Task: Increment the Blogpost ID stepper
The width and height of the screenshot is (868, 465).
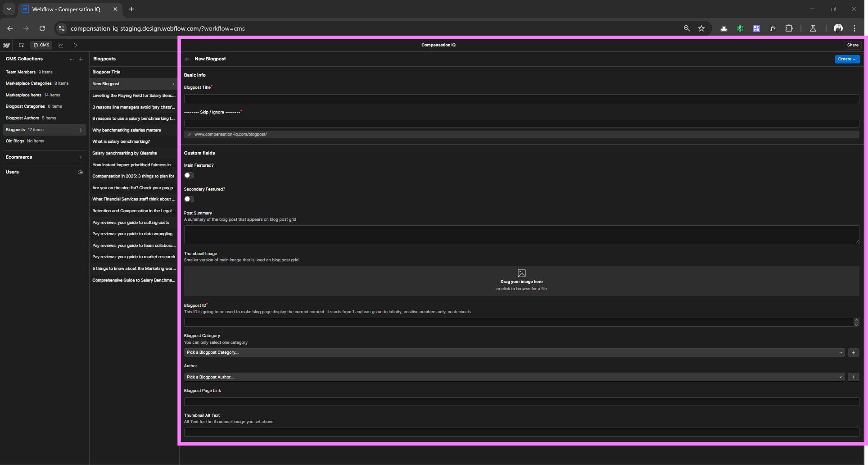Action: [x=856, y=320]
